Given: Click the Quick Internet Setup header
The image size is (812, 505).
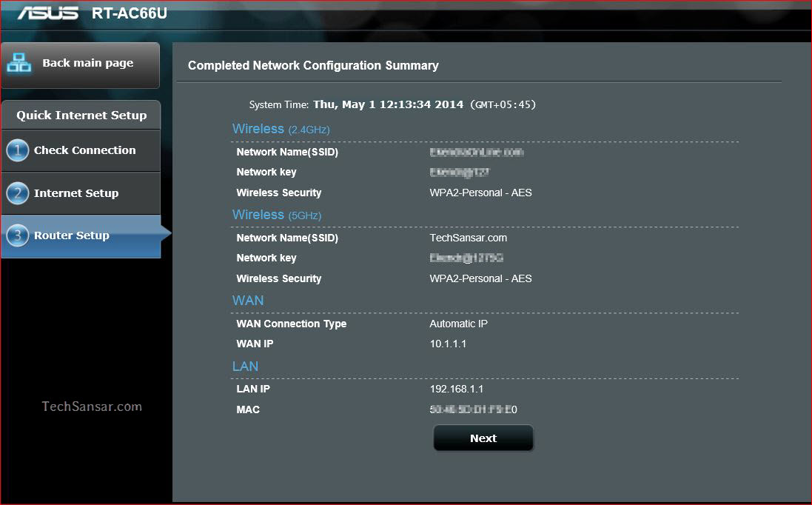Looking at the screenshot, I should [x=81, y=115].
